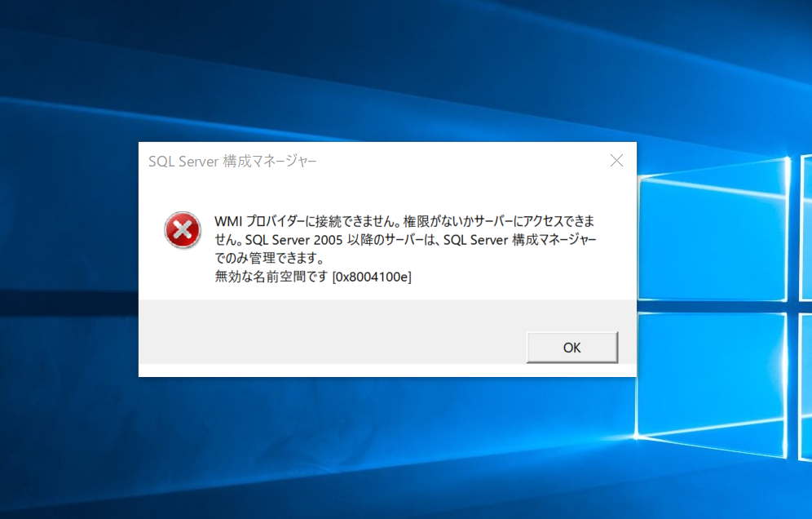This screenshot has height=519, width=812.
Task: Click the lower-left pane of Windows wallpaper logo
Action: point(712,384)
